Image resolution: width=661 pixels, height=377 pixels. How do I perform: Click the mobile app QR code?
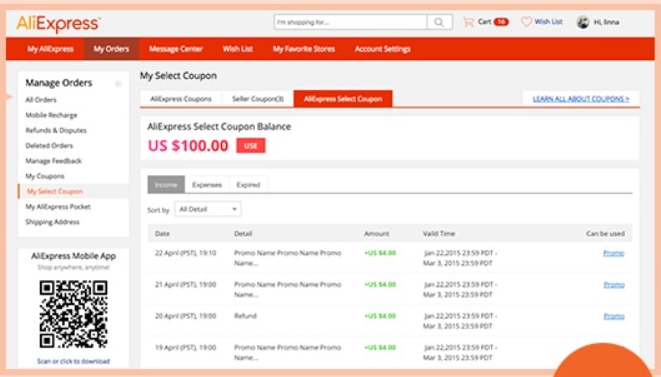(x=73, y=314)
